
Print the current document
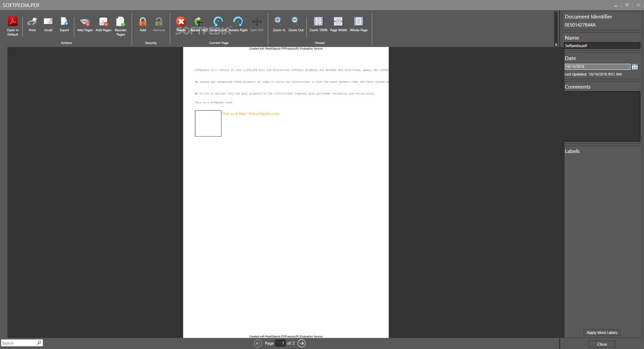32,24
